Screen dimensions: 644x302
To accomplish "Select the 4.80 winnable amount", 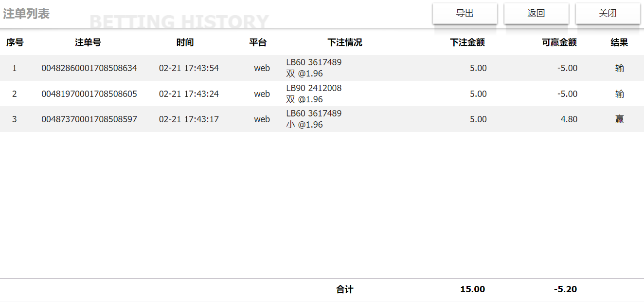I will (x=569, y=119).
